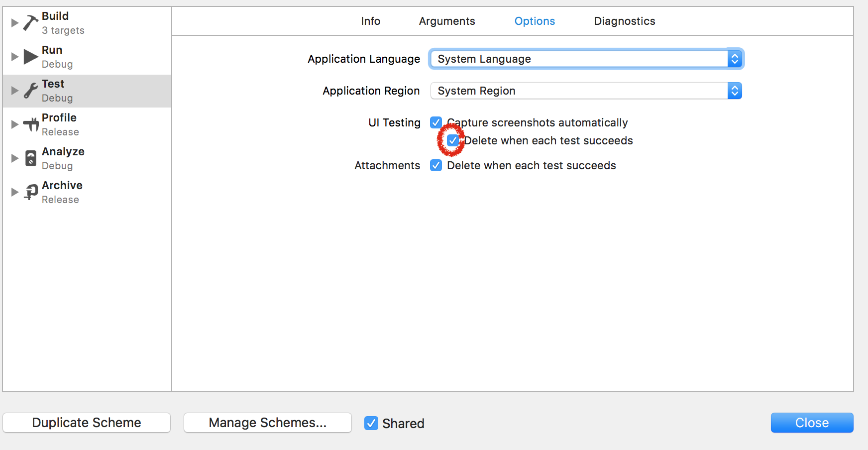Click the Build hammer icon
Image resolution: width=868 pixels, height=450 pixels.
tap(31, 23)
